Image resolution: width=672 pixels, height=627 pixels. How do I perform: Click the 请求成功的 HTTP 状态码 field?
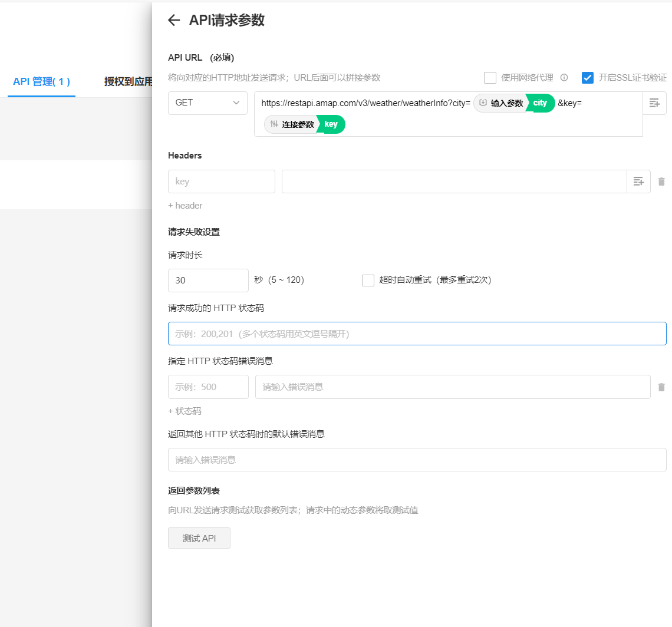[x=417, y=334]
